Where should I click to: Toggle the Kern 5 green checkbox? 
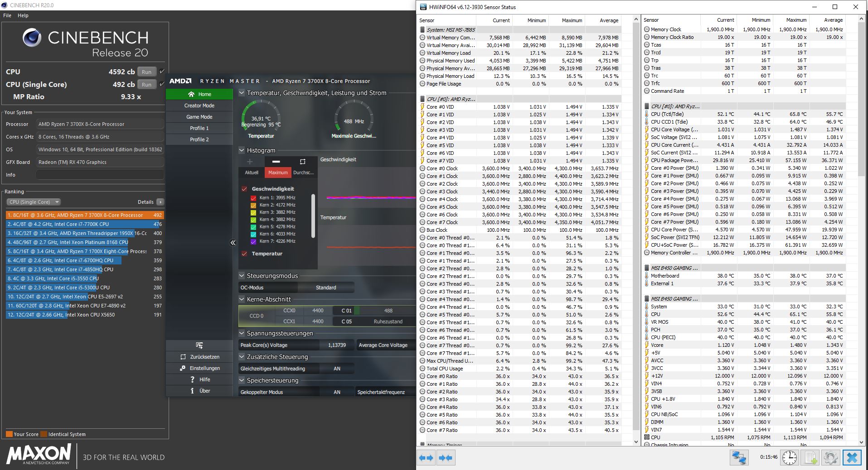pyautogui.click(x=253, y=227)
